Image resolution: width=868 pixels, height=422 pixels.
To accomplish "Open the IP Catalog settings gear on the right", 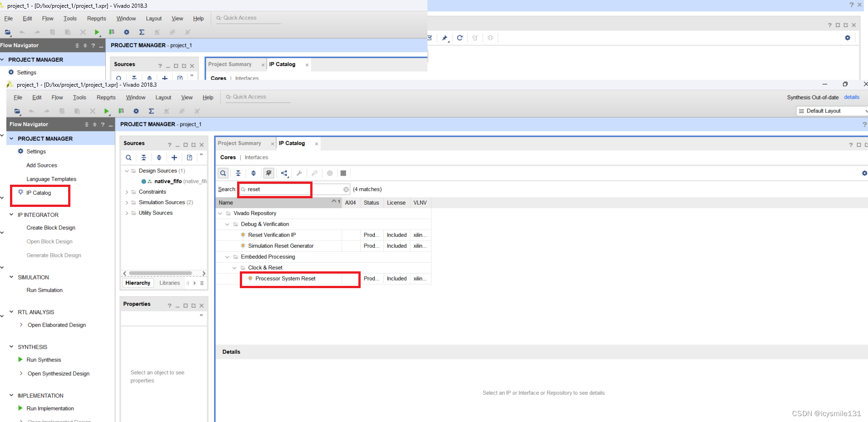I will [x=864, y=173].
